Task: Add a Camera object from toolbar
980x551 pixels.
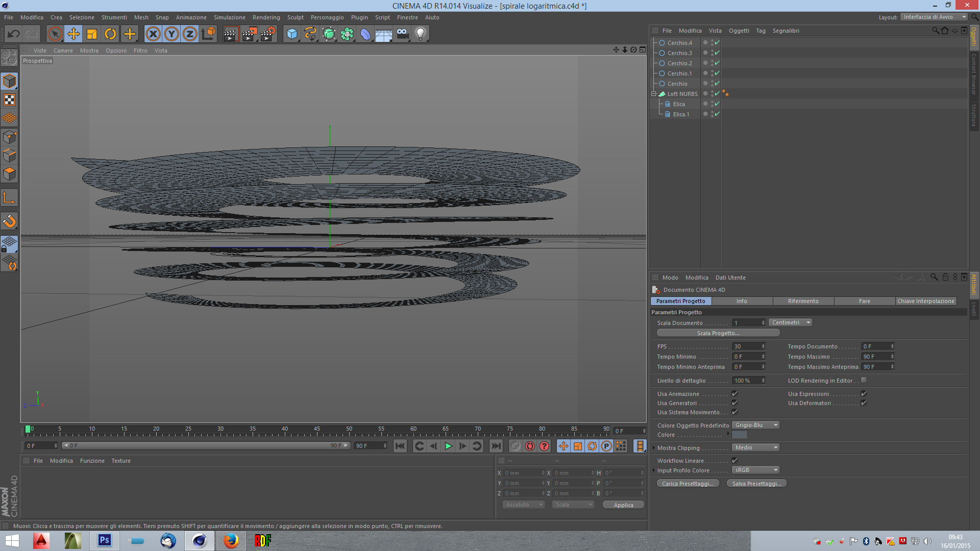Action: point(402,34)
